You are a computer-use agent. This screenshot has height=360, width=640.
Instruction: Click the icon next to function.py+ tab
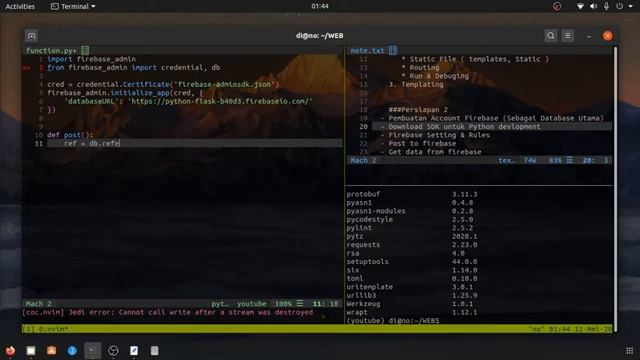pyautogui.click(x=85, y=51)
